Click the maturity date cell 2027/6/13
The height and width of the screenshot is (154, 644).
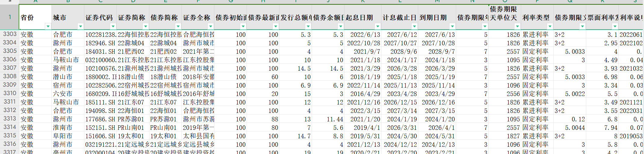click(x=437, y=34)
